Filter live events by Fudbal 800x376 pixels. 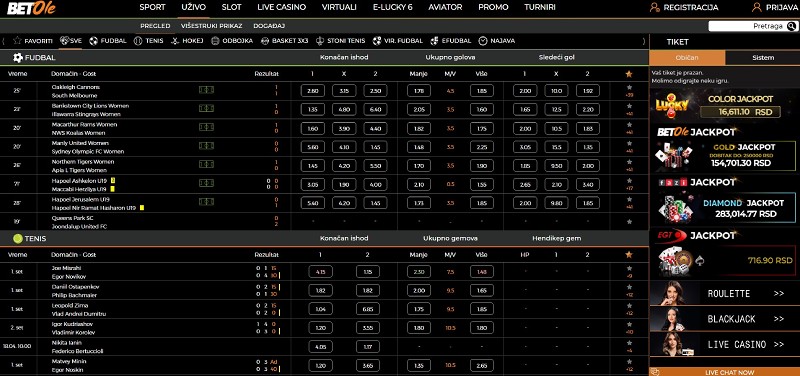click(108, 41)
